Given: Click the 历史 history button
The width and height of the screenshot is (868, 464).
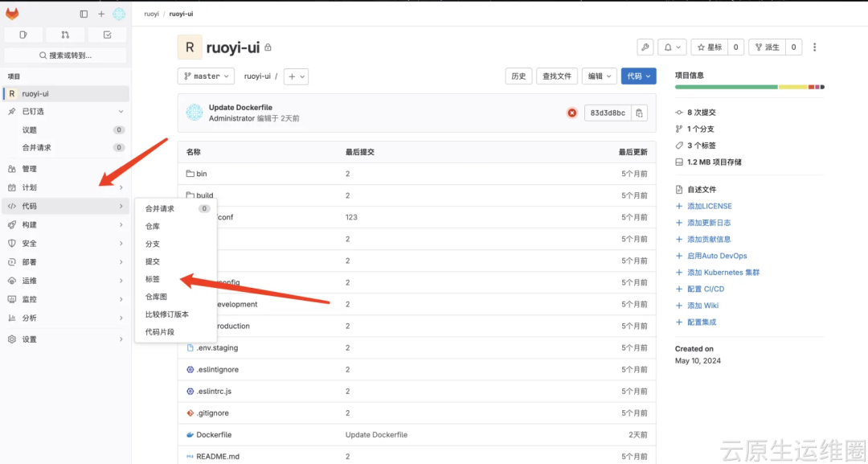Looking at the screenshot, I should click(518, 76).
